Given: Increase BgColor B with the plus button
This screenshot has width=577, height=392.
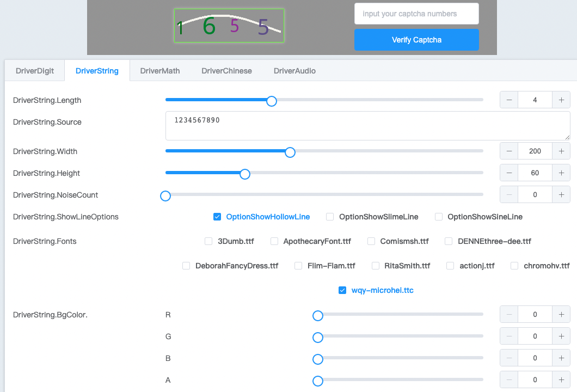Looking at the screenshot, I should (x=561, y=358).
